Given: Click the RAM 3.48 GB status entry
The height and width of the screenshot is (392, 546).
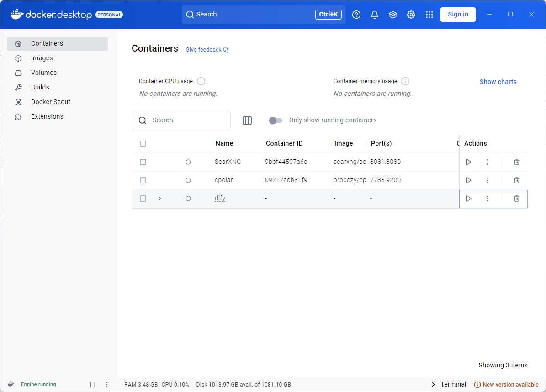Looking at the screenshot, I should pyautogui.click(x=141, y=385).
